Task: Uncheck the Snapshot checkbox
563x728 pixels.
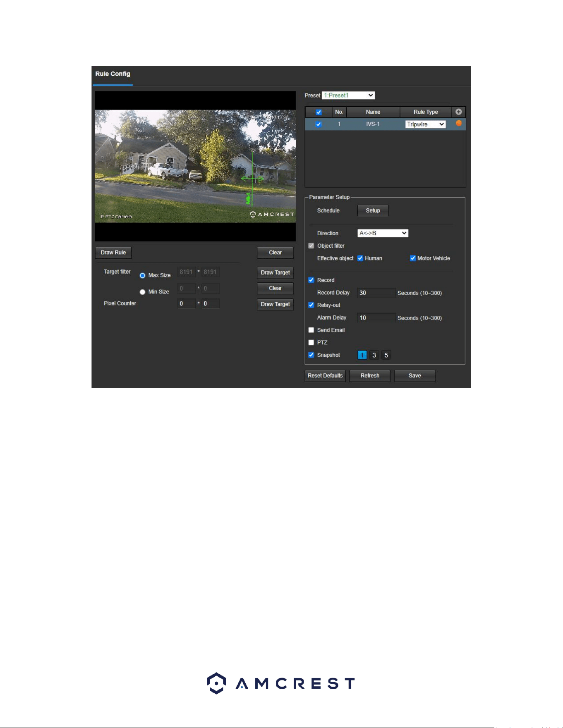Action: point(311,355)
